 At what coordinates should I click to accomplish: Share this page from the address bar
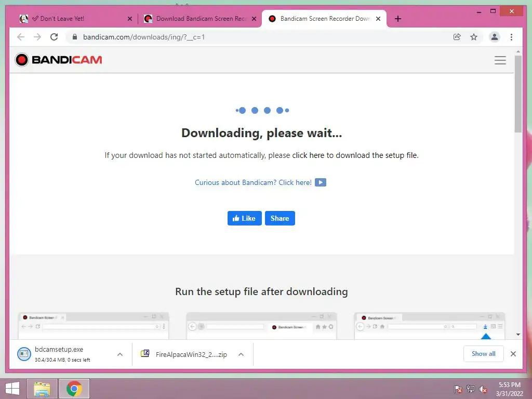click(x=457, y=37)
